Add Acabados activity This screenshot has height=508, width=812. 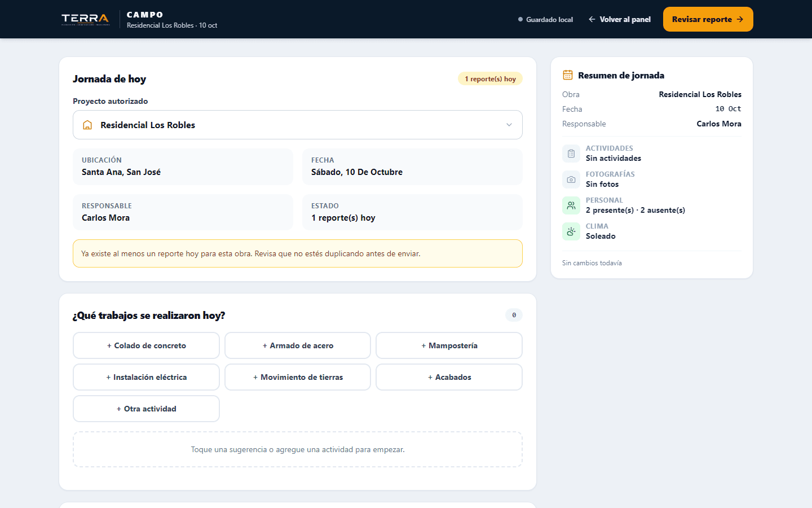point(449,377)
